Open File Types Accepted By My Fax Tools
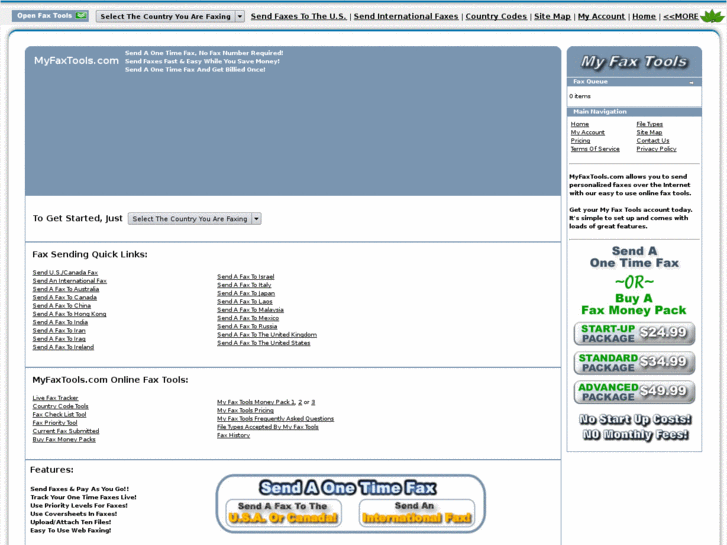The image size is (727, 545). pos(268,427)
